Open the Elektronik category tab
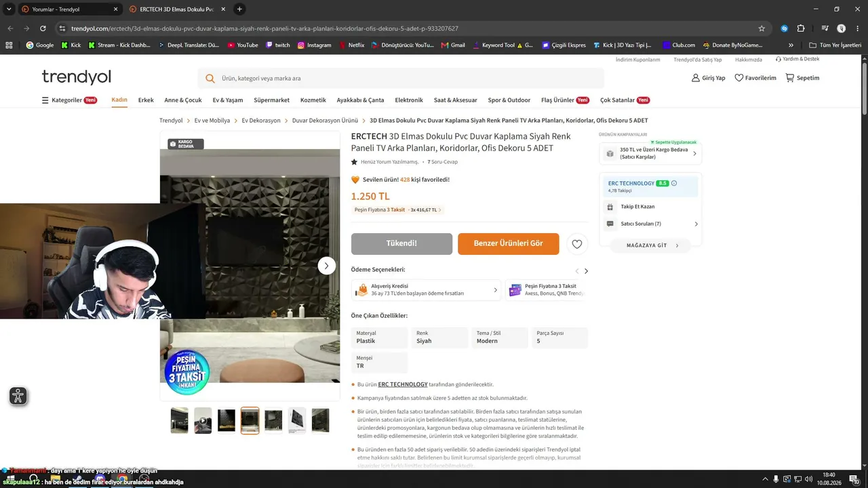Viewport: 868px width, 488px height. pyautogui.click(x=409, y=100)
